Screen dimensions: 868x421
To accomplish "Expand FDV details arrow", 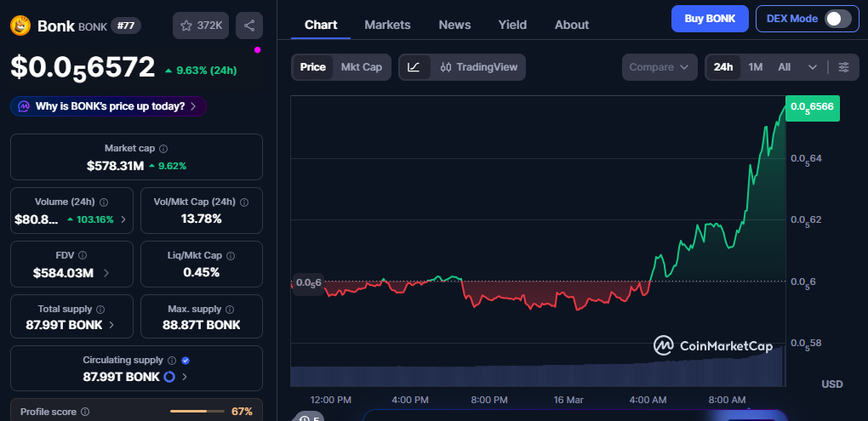I will (106, 273).
